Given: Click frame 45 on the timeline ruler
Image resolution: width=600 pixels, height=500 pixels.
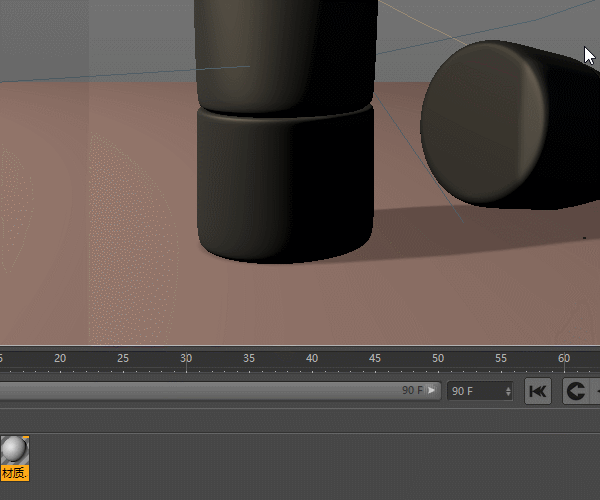Looking at the screenshot, I should (375, 364).
